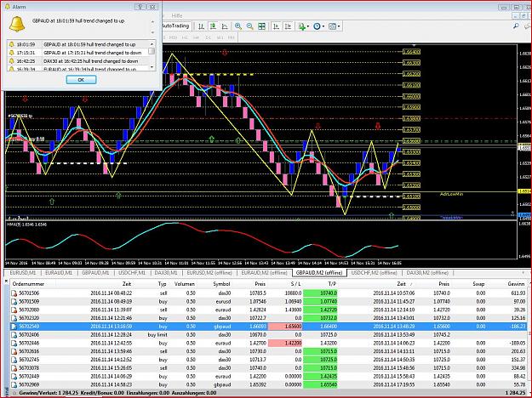This screenshot has width=532, height=398.
Task: Confirm the Alarm dialog with OK
Action: point(81,80)
